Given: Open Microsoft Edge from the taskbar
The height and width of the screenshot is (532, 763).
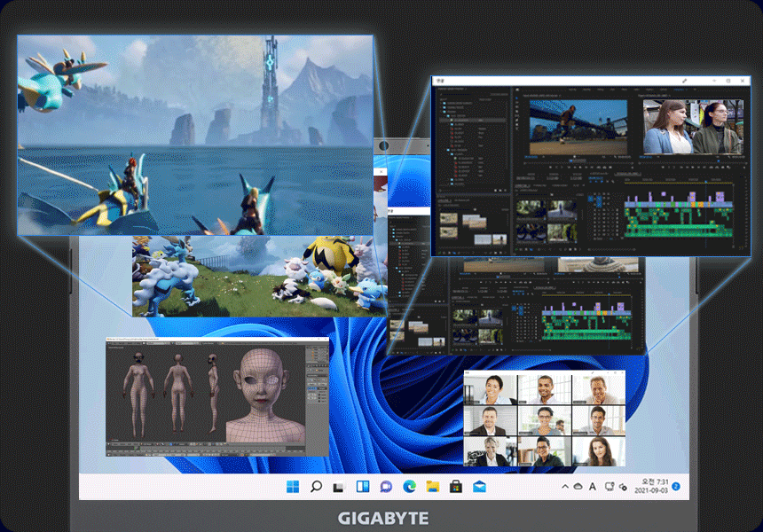Looking at the screenshot, I should [x=409, y=486].
